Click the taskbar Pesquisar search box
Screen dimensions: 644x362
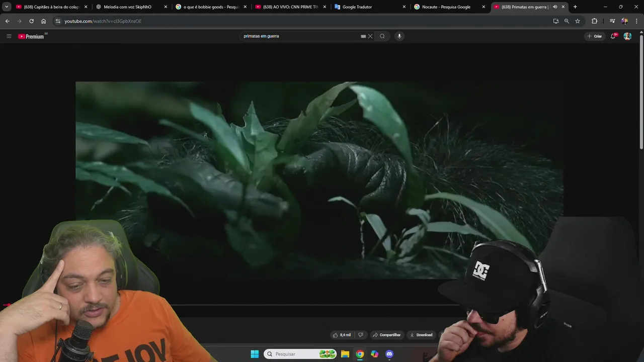tap(300, 354)
